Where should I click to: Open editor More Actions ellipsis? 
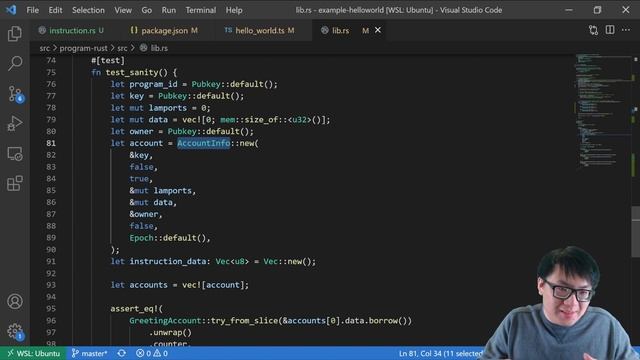pyautogui.click(x=626, y=30)
